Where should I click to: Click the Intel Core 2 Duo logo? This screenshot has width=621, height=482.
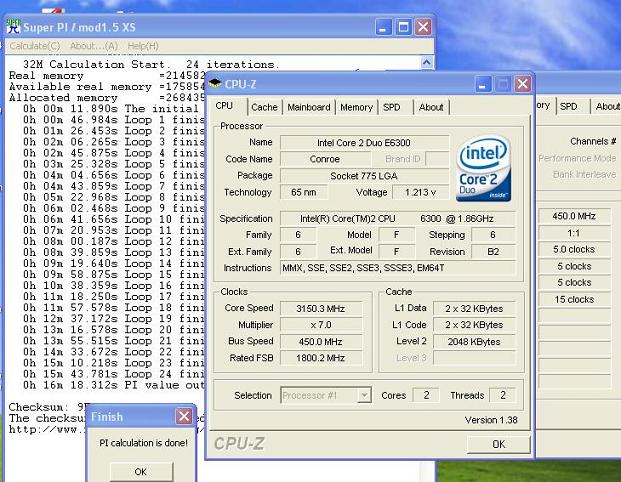click(484, 169)
